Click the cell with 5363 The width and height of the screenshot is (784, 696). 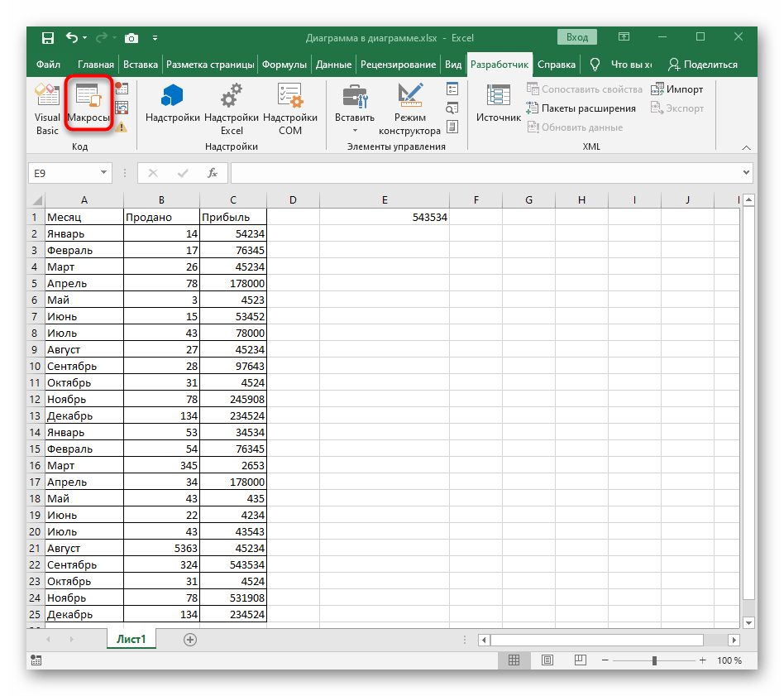pos(161,549)
